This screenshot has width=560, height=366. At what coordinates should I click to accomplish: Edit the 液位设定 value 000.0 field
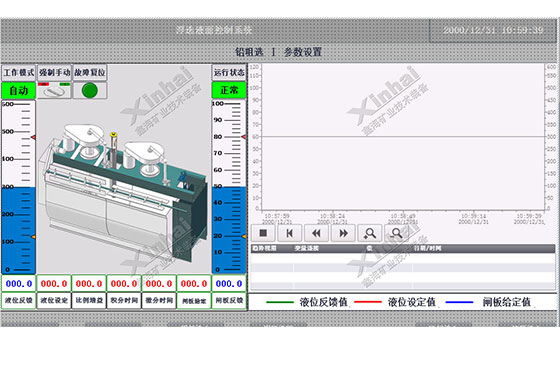(x=54, y=284)
